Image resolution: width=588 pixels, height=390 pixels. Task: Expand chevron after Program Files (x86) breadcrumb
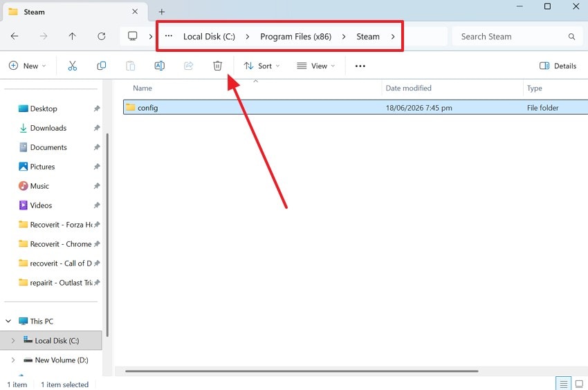coord(344,37)
